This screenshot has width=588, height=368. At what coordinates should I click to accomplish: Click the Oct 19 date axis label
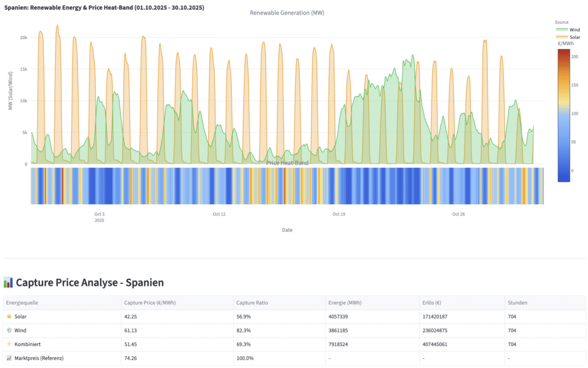(x=339, y=214)
